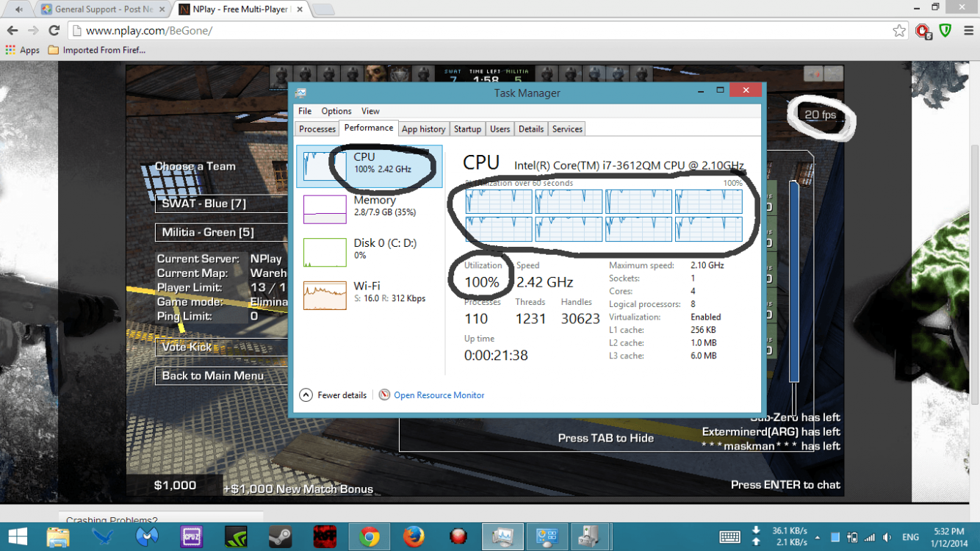Switch to Firefox via its taskbar icon
The width and height of the screenshot is (980, 551).
click(413, 536)
